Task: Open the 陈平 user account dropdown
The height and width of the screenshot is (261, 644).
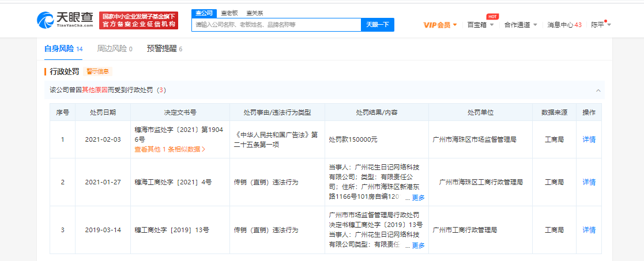Action: [x=601, y=25]
